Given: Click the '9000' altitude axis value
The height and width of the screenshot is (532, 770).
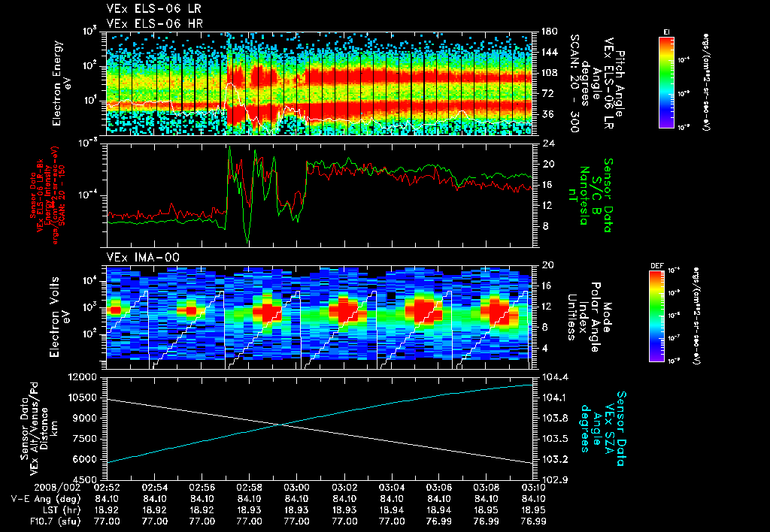Looking at the screenshot, I should click(x=86, y=418).
